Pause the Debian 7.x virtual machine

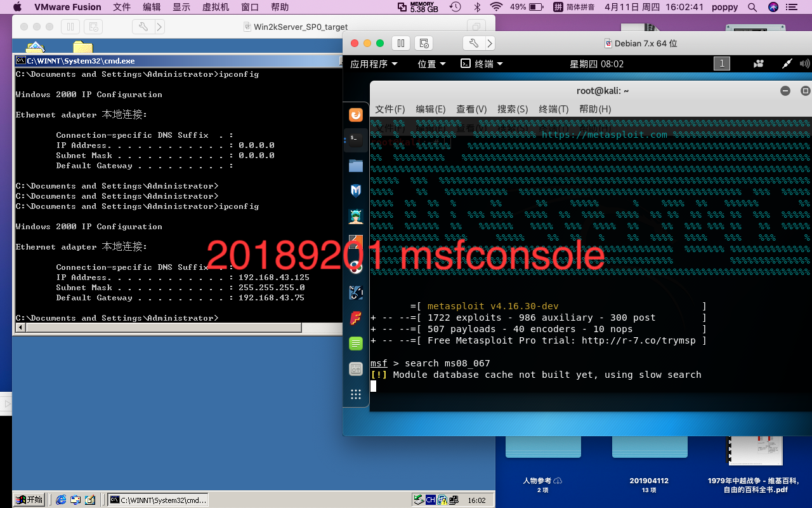click(400, 43)
